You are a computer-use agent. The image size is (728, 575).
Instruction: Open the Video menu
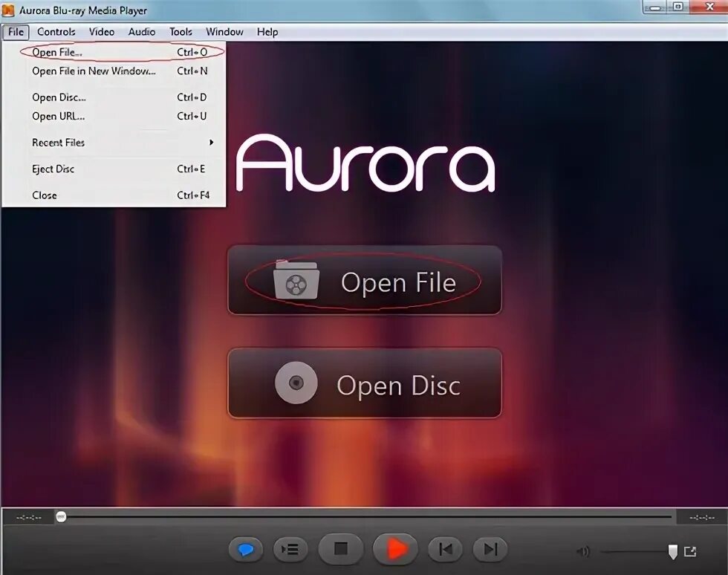102,32
